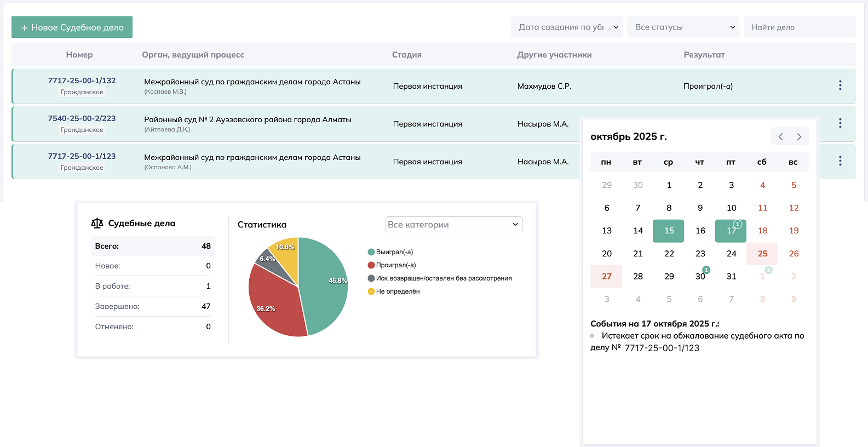Open the Дата создания sort dropdown
Image resolution: width=868 pixels, height=447 pixels.
567,27
